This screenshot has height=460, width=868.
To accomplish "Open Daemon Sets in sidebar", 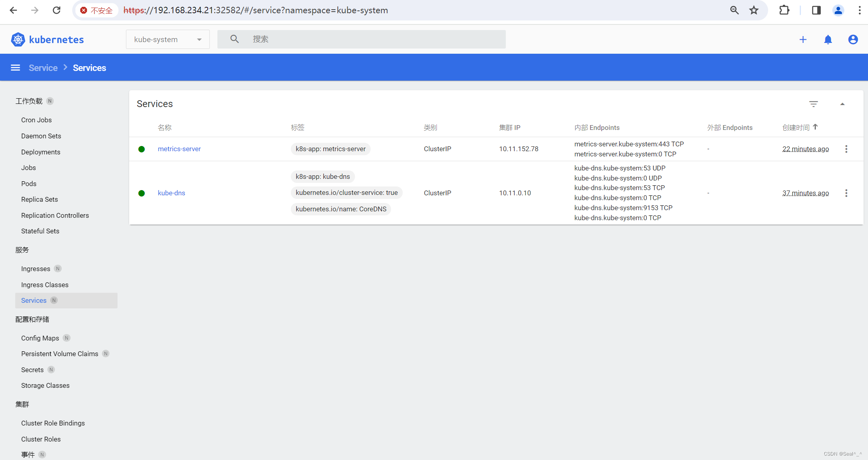I will tap(41, 136).
